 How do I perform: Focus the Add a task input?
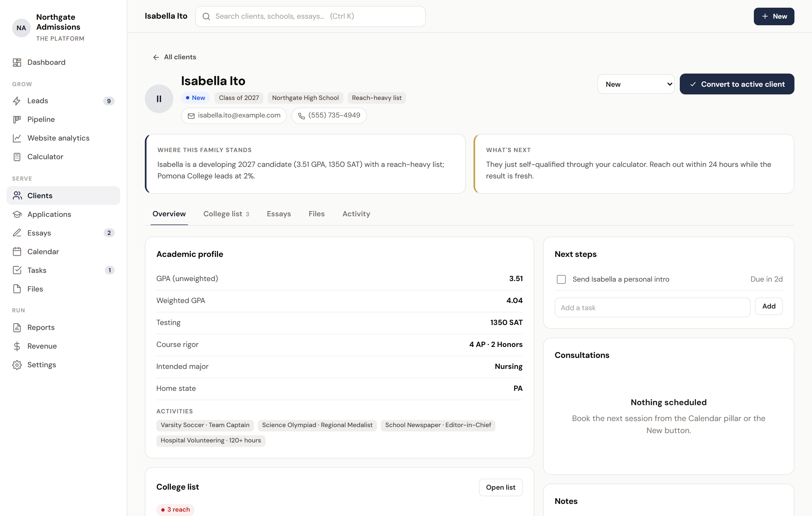pyautogui.click(x=652, y=307)
